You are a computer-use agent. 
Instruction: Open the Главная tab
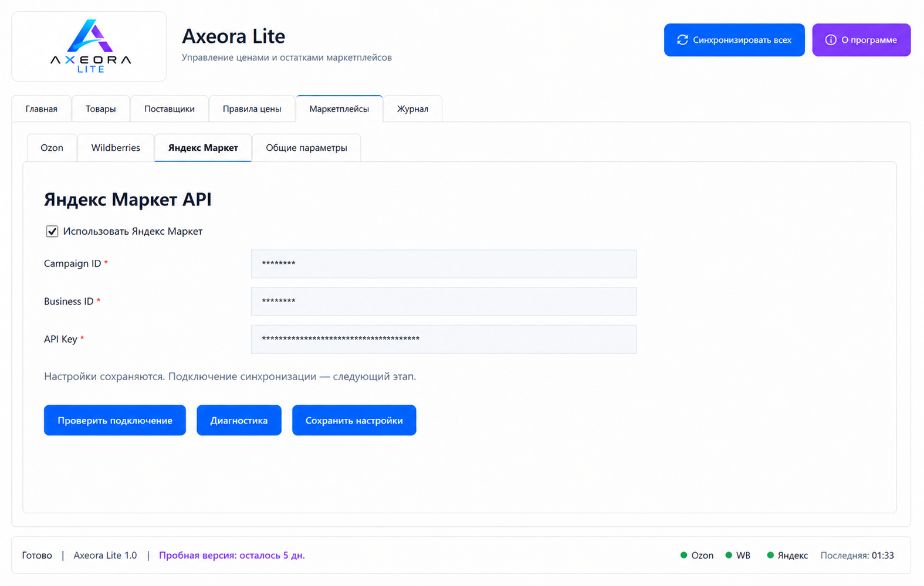coord(42,109)
